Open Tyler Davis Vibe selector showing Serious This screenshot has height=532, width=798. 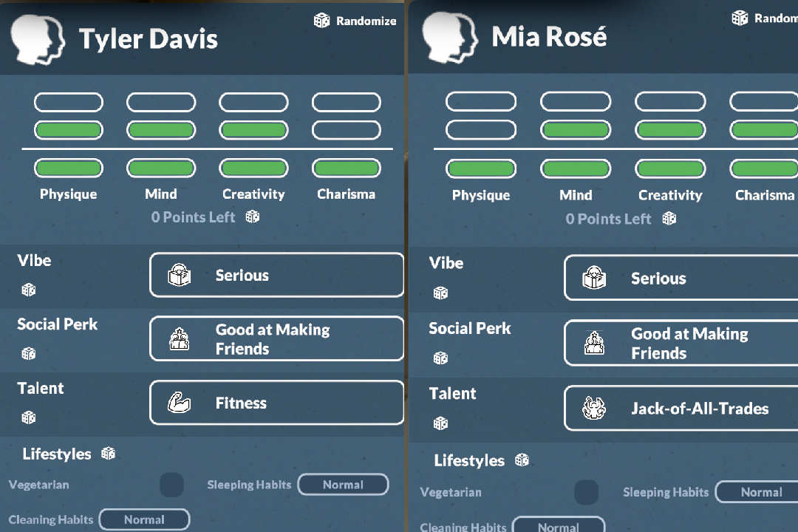(277, 275)
